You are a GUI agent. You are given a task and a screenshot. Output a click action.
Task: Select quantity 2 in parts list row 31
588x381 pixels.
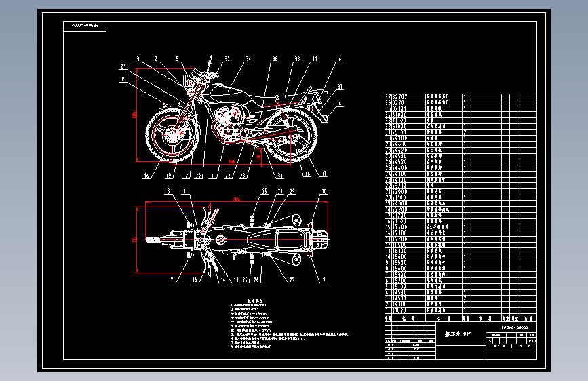pyautogui.click(x=465, y=132)
